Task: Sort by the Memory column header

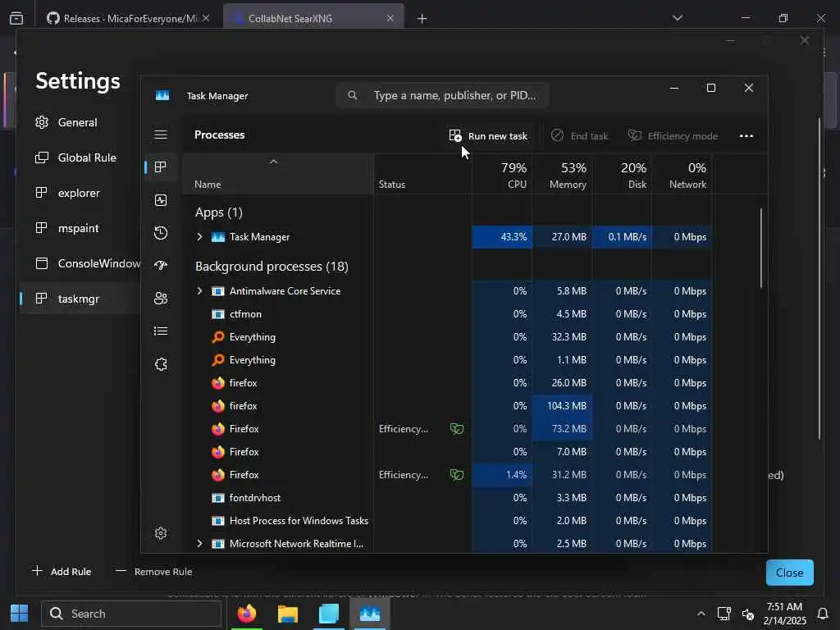Action: (563, 176)
